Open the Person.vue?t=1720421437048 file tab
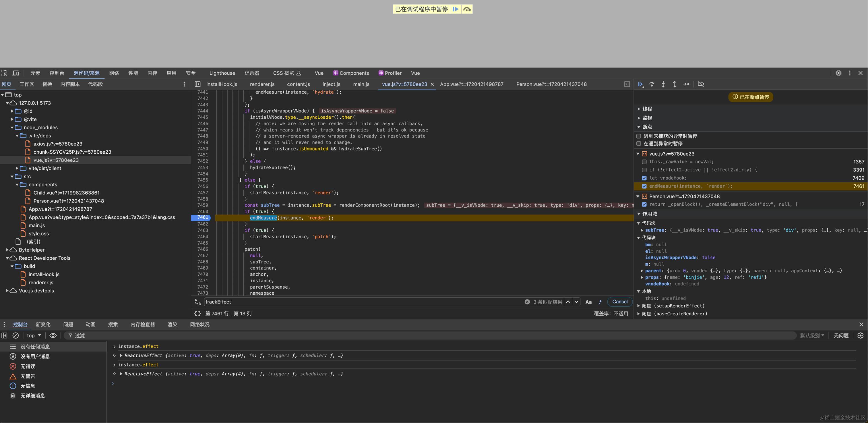 tap(551, 84)
